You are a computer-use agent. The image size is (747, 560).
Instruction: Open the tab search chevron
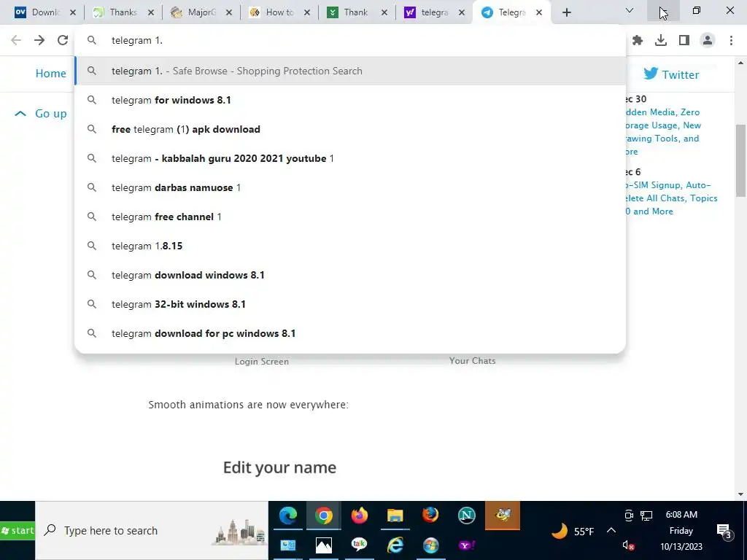(x=630, y=10)
